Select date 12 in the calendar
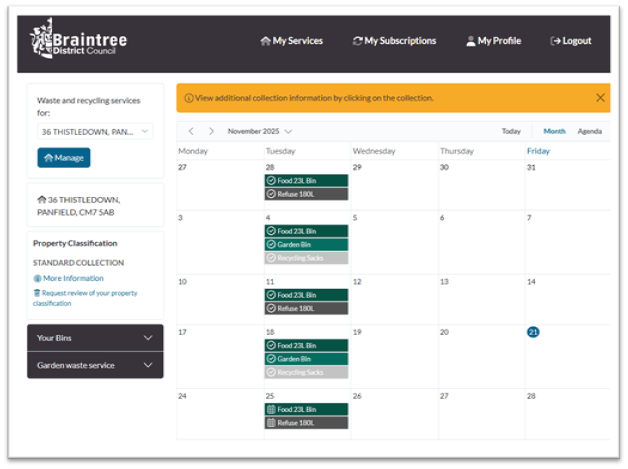This screenshot has width=628, height=469. (357, 282)
